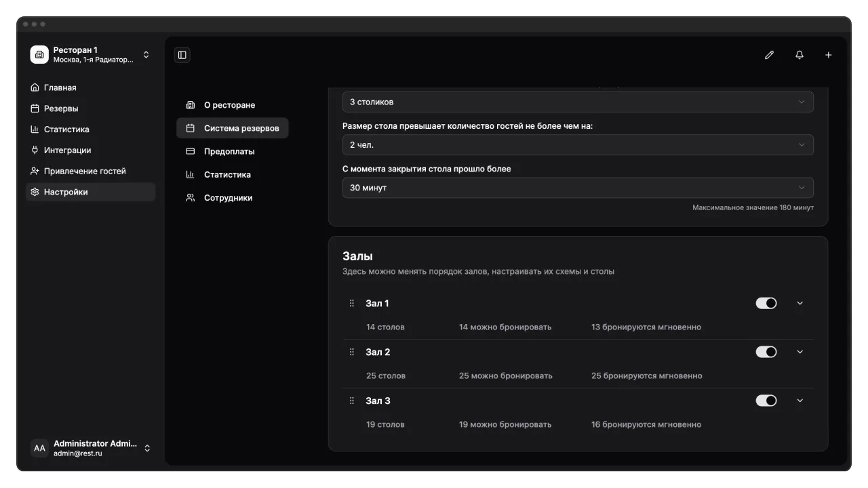Click the Зал 2 title
868x488 pixels.
tap(378, 352)
